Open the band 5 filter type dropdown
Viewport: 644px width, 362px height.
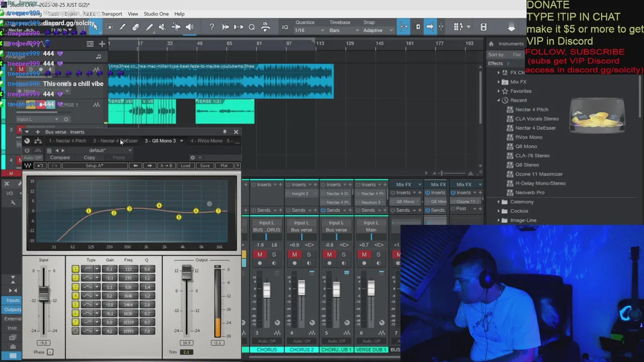[x=97, y=305]
